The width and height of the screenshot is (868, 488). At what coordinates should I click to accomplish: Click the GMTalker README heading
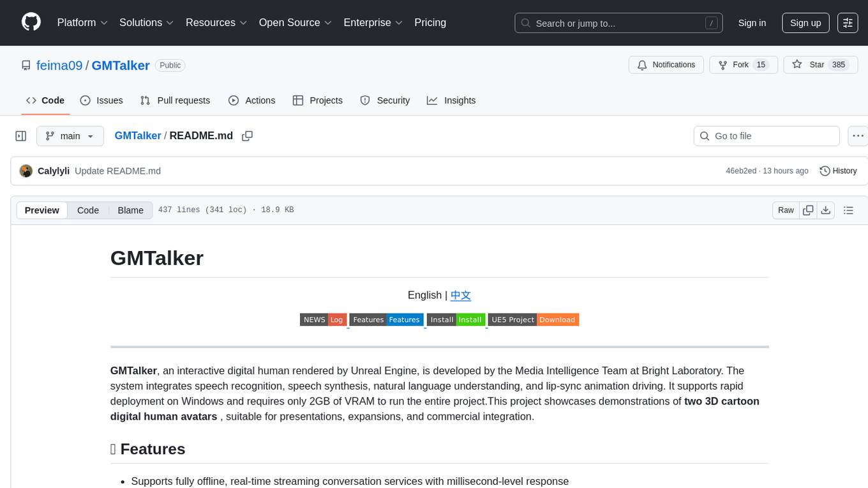click(157, 257)
